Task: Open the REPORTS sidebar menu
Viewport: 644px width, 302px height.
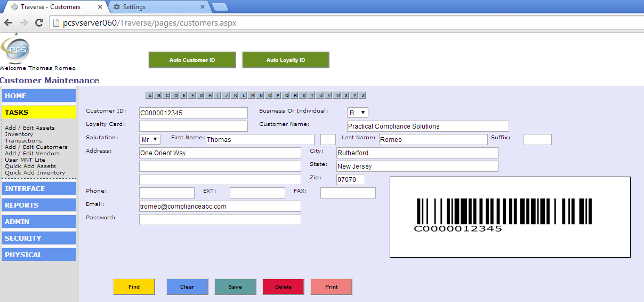Action: tap(39, 205)
